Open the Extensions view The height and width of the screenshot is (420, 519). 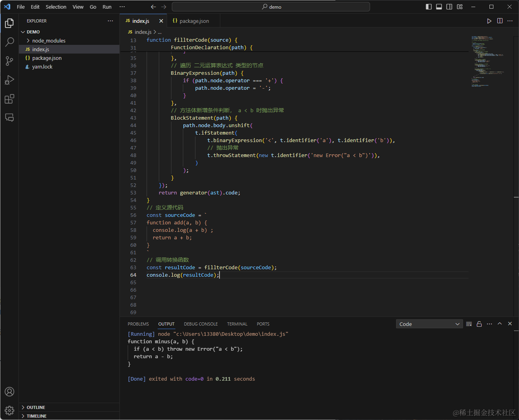pos(9,99)
